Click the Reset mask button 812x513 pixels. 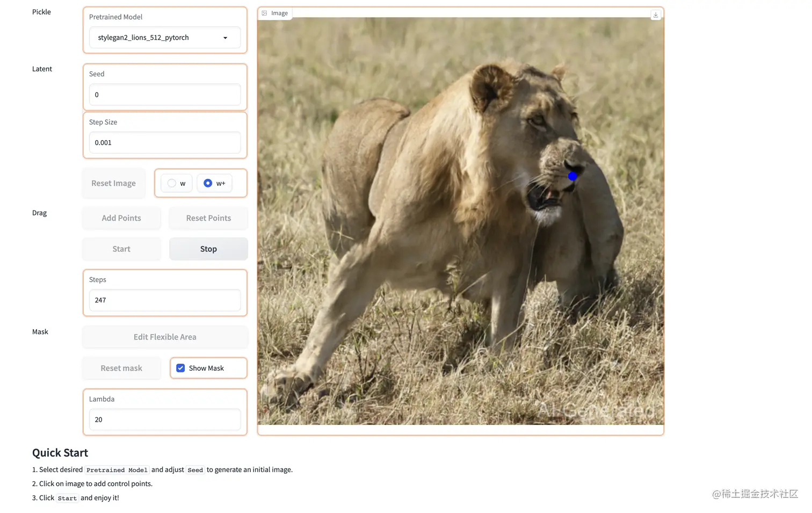click(121, 368)
